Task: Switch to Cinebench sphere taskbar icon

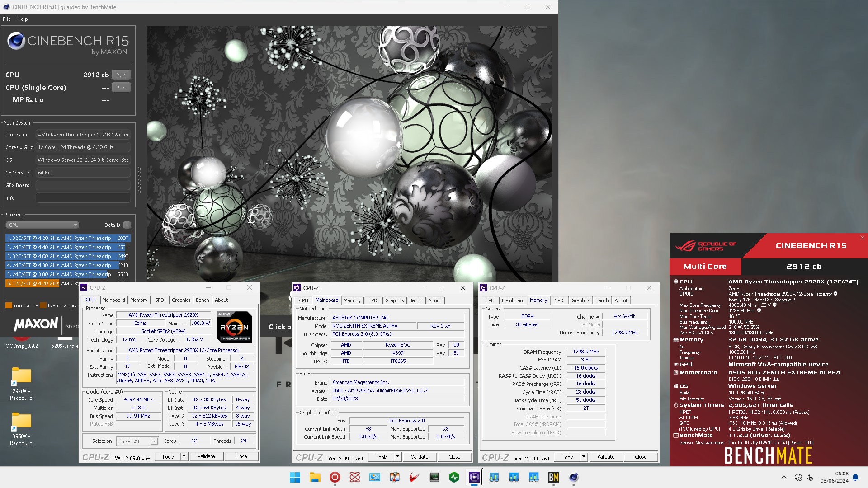Action: (x=573, y=477)
